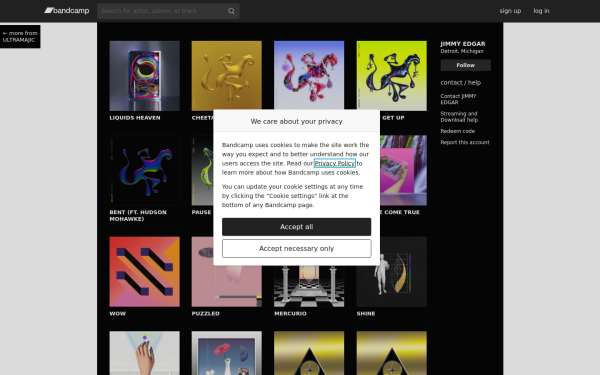This screenshot has width=600, height=375.
Task: Go to more from ULTRAMAJIC
Action: 20,36
